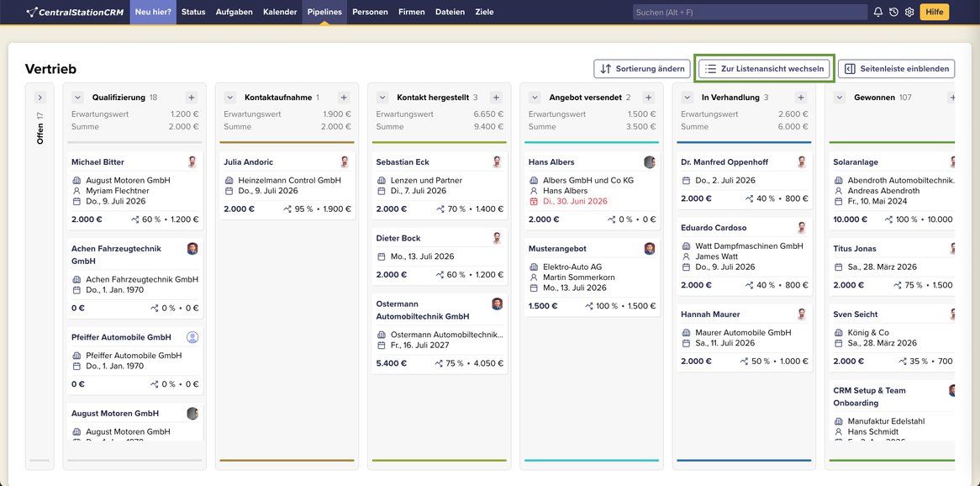Screen dimensions: 980x486
Task: Click avatar on Eduardo Cardoso card
Action: (801, 228)
